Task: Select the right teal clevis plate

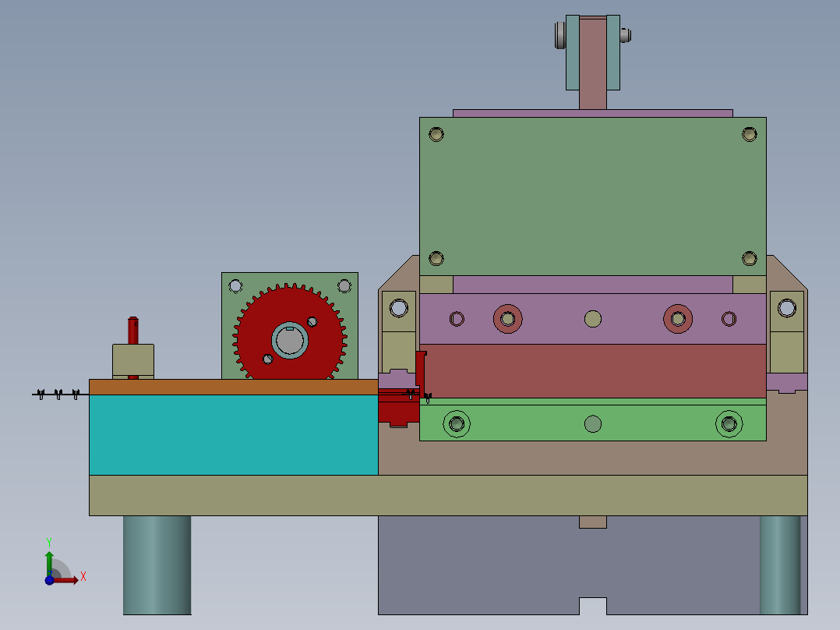Action: [613, 52]
